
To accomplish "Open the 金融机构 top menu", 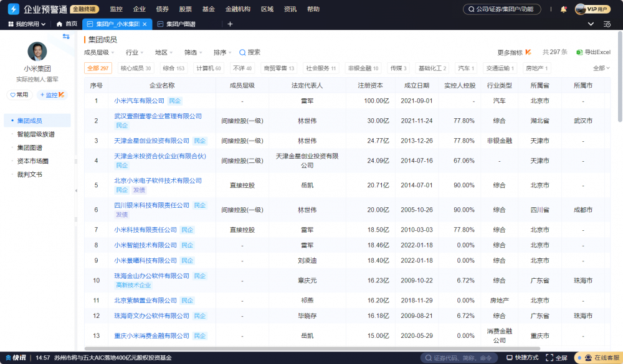I will coord(237,9).
